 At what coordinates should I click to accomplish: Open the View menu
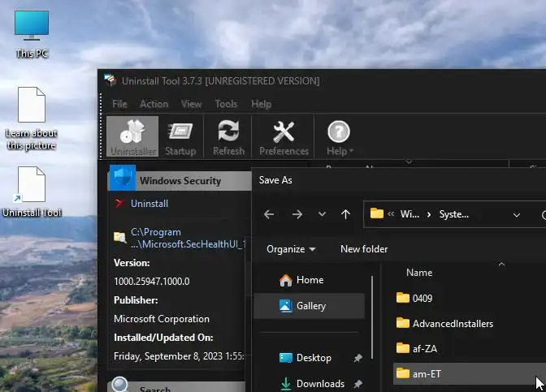[191, 104]
